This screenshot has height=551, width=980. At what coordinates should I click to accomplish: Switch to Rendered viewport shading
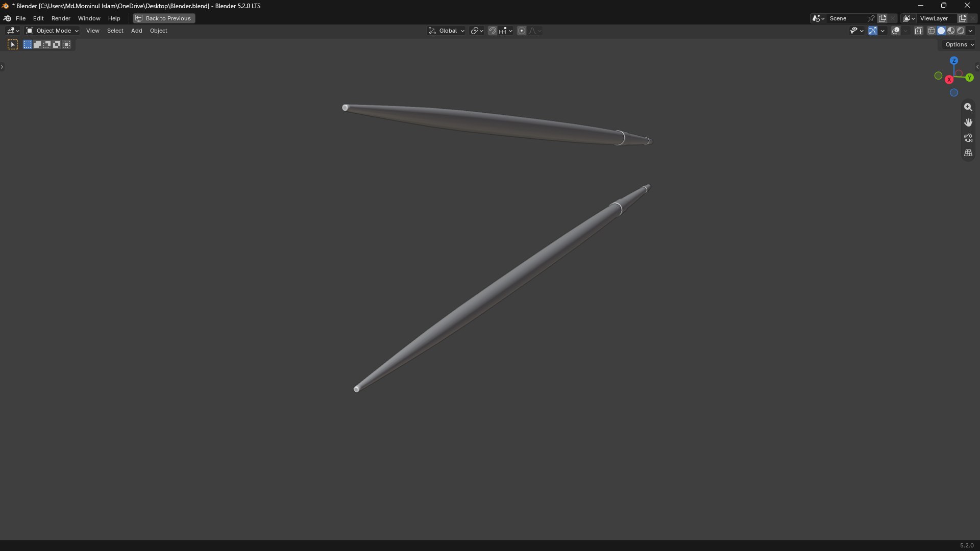pyautogui.click(x=961, y=31)
